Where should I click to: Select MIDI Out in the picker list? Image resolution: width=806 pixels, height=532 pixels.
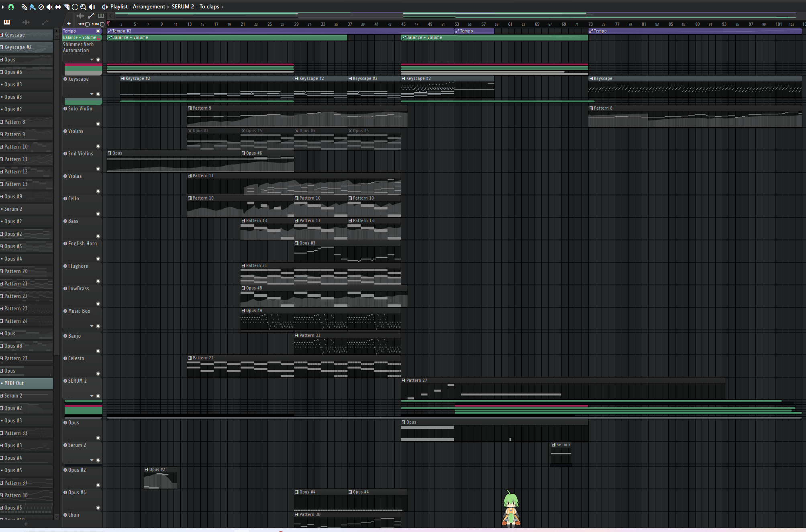27,383
